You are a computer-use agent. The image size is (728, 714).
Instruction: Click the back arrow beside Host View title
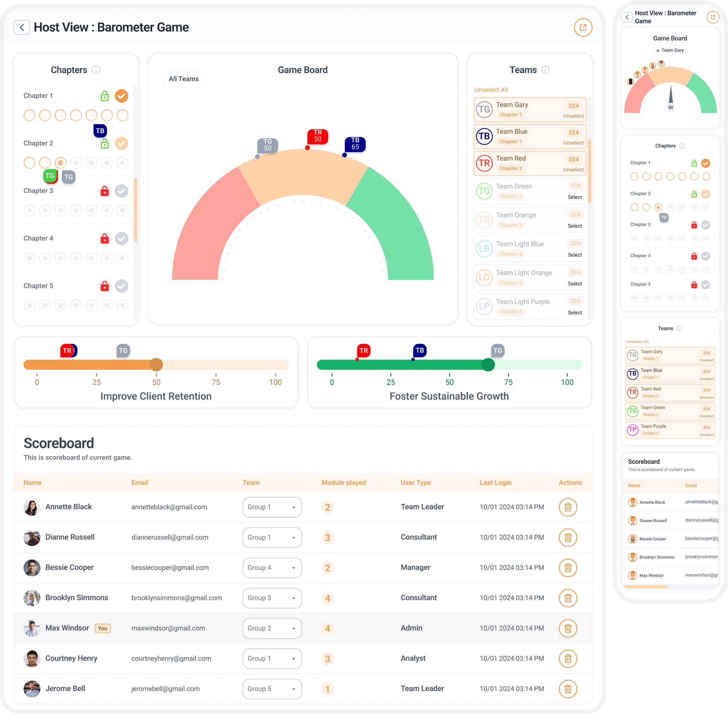22,27
